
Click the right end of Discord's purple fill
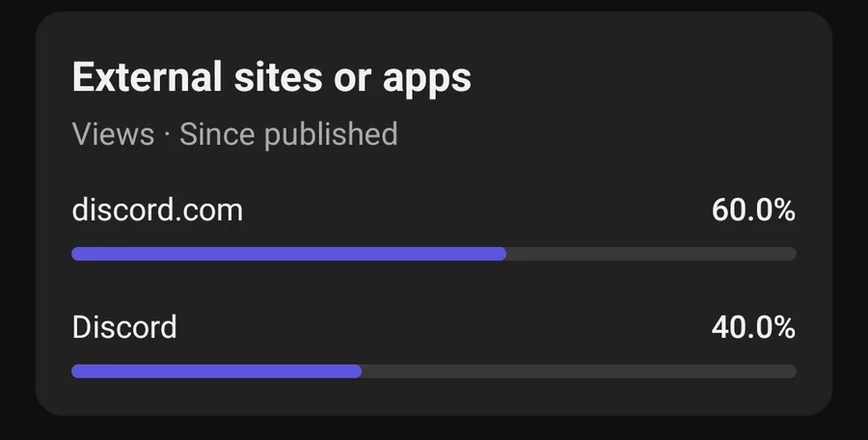point(356,371)
